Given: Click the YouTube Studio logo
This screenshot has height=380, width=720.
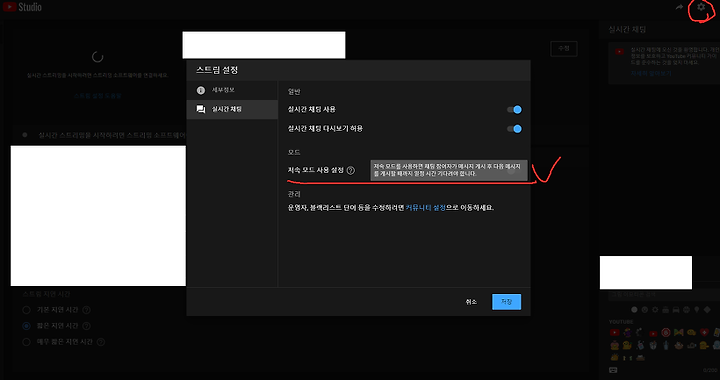Looking at the screenshot, I should point(22,7).
